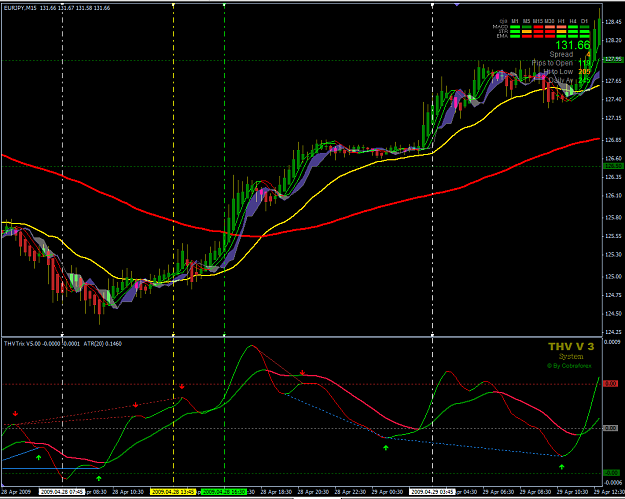Click the 124.25 price scale label

pos(613,332)
